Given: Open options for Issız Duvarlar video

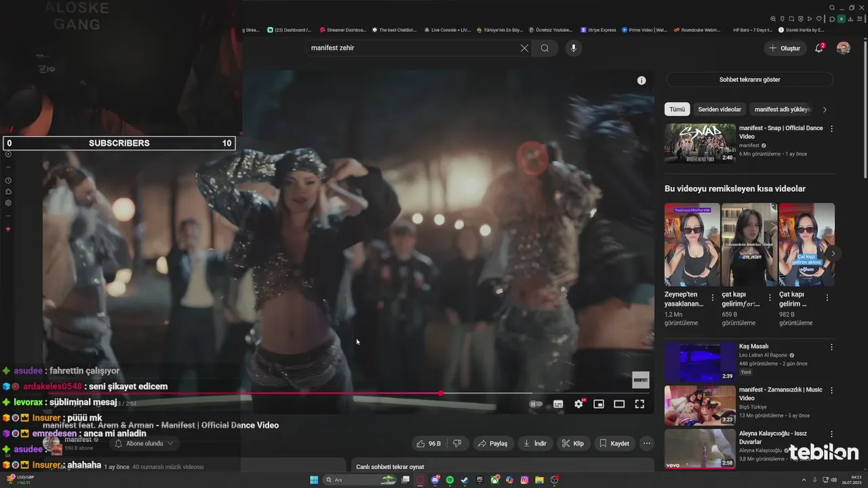Looking at the screenshot, I should (x=831, y=434).
